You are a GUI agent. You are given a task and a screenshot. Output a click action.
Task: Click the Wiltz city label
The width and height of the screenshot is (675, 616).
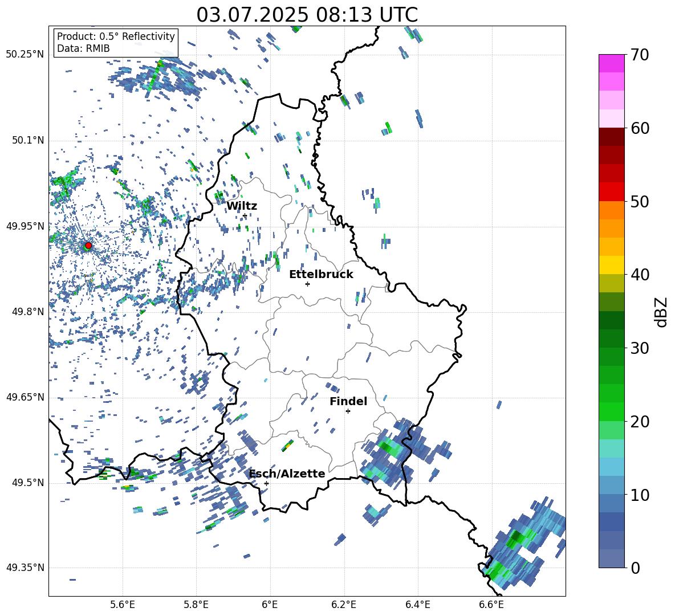click(x=242, y=206)
